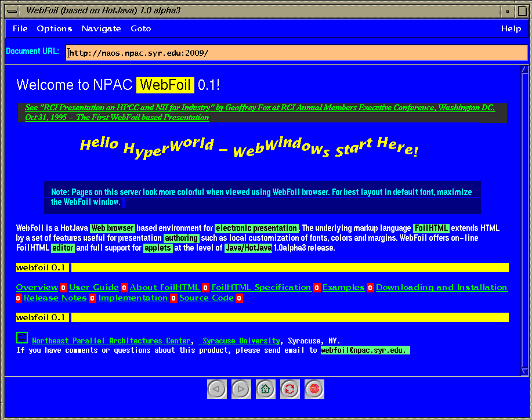
Task: Click the yellow 'WebFoil' heading highlight
Action: [x=165, y=85]
